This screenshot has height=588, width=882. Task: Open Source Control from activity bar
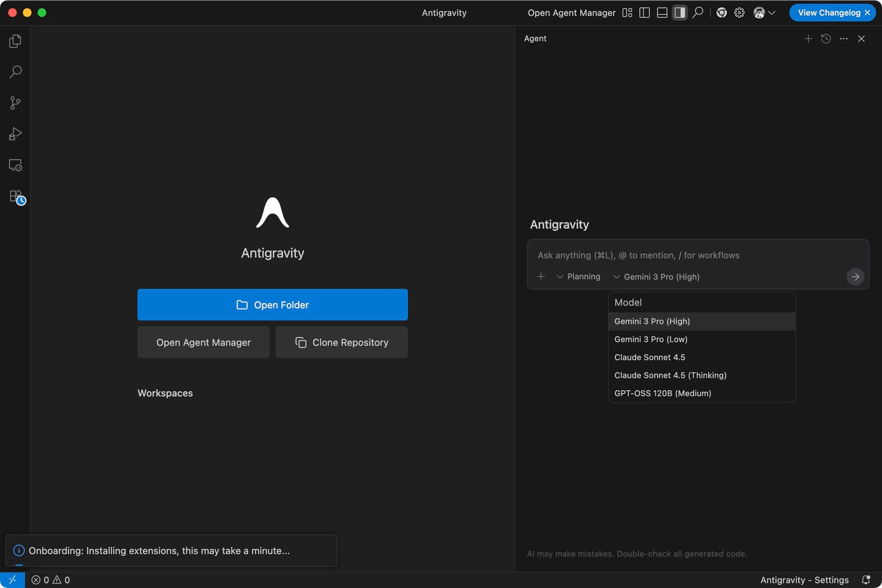tap(14, 103)
